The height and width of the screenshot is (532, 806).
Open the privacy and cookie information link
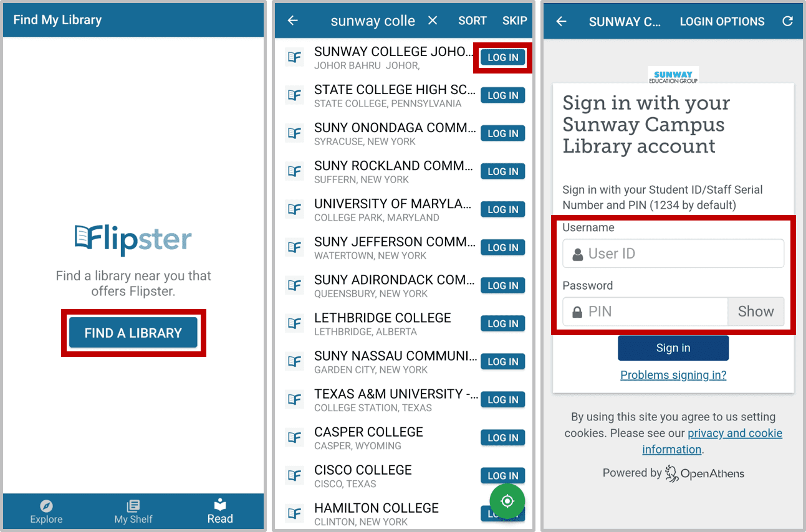(734, 433)
